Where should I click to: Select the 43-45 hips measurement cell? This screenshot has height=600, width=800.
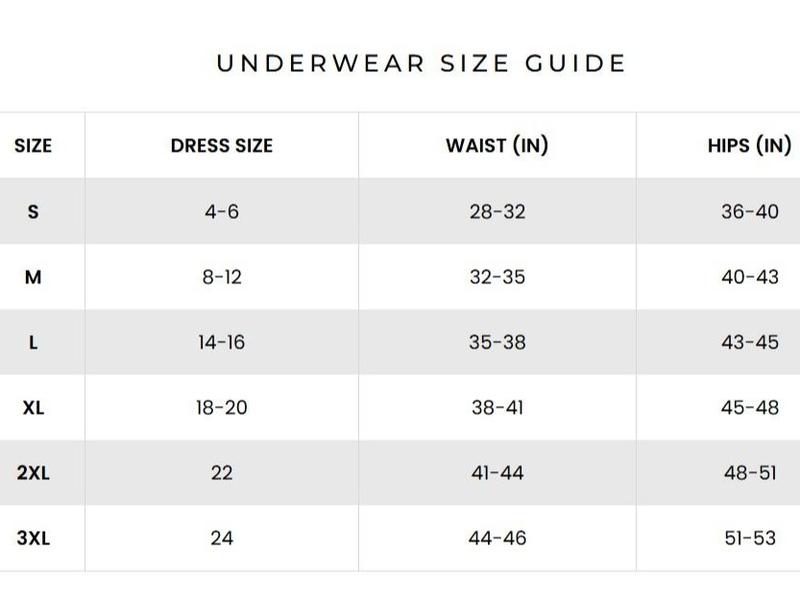tap(749, 342)
